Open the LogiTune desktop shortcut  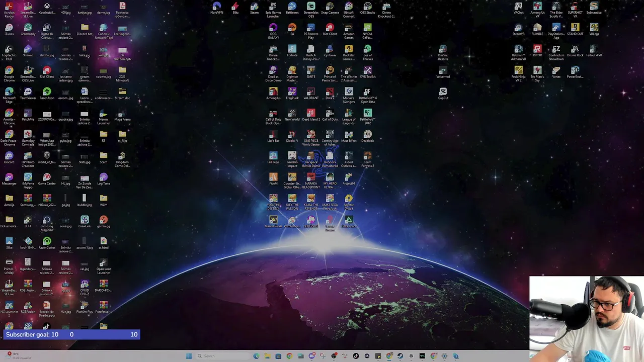click(103, 179)
